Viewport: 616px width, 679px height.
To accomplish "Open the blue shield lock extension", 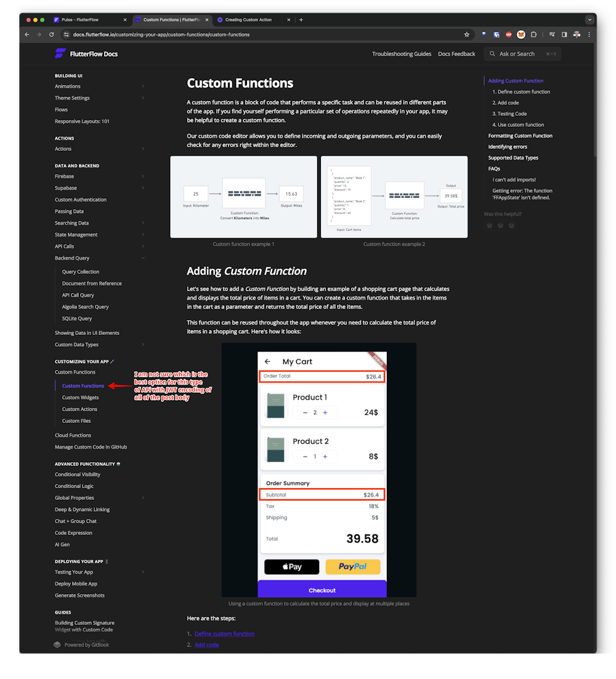I will pos(496,34).
